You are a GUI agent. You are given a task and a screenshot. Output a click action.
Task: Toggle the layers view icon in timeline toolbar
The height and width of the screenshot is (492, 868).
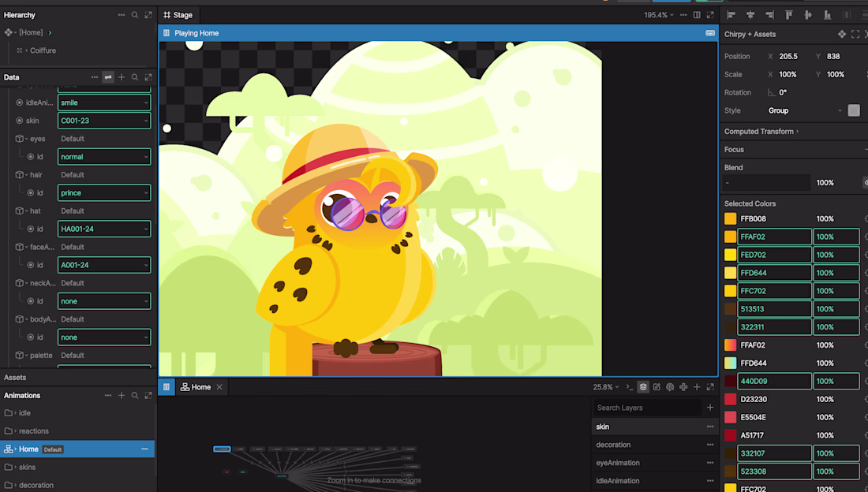642,387
